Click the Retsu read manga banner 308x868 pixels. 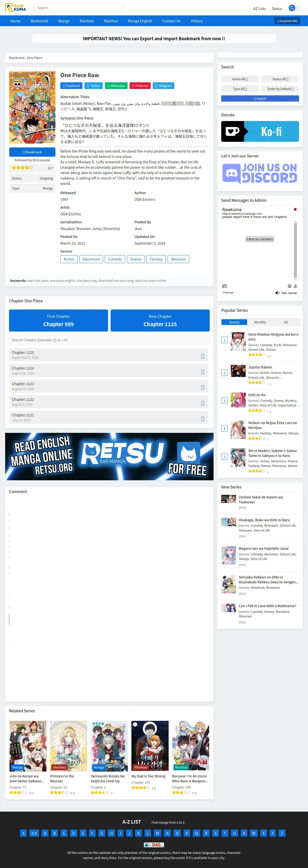(x=109, y=457)
